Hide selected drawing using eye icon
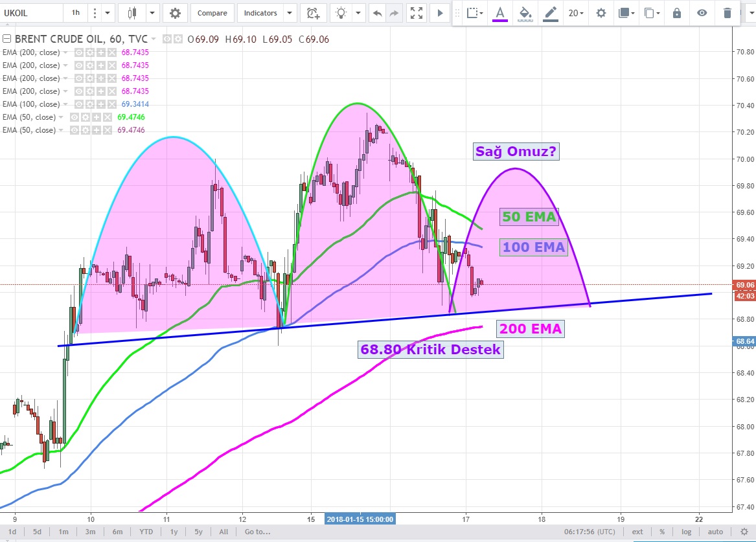Screen dimensions: 756x542 (702, 13)
